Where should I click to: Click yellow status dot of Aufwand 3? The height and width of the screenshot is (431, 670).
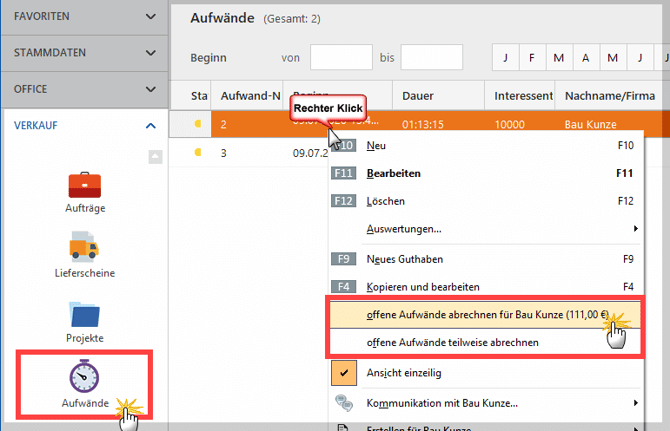pos(199,153)
